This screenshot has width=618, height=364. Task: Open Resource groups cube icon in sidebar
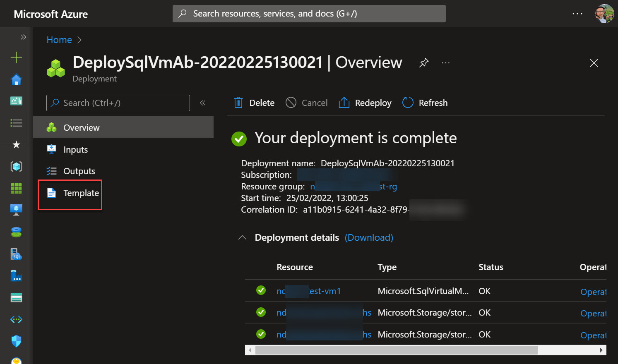tap(16, 166)
